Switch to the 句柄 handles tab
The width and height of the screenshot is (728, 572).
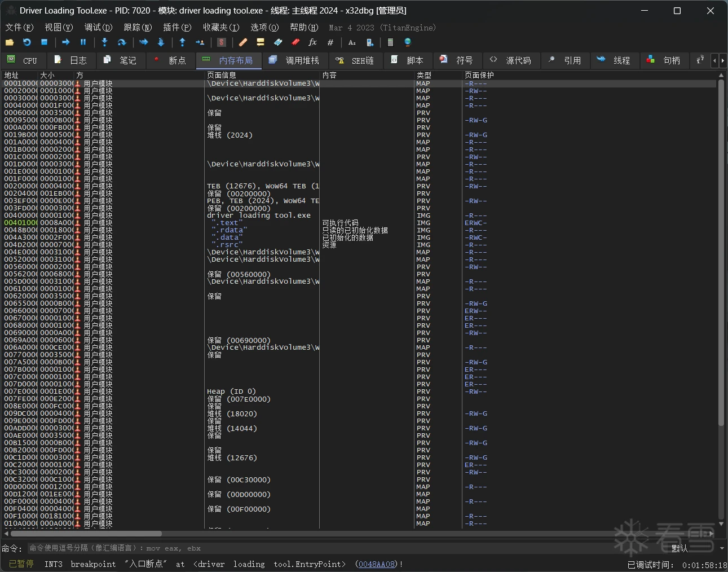pos(665,60)
